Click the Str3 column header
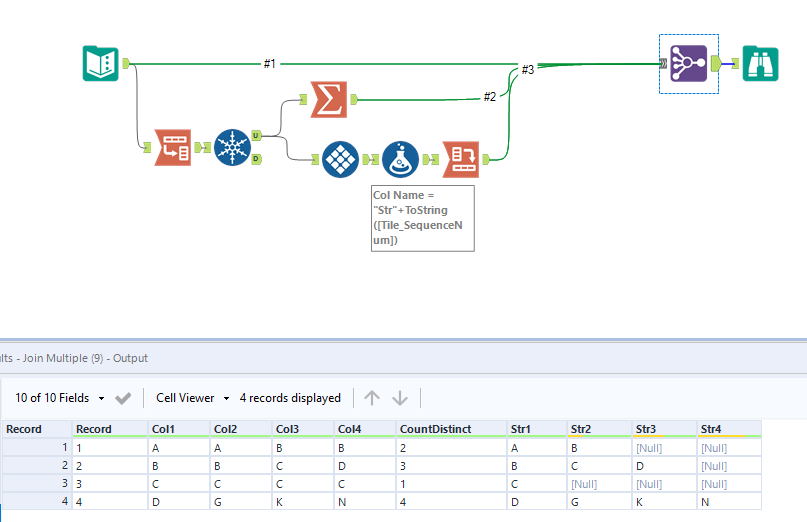The width and height of the screenshot is (807, 522). (x=664, y=429)
